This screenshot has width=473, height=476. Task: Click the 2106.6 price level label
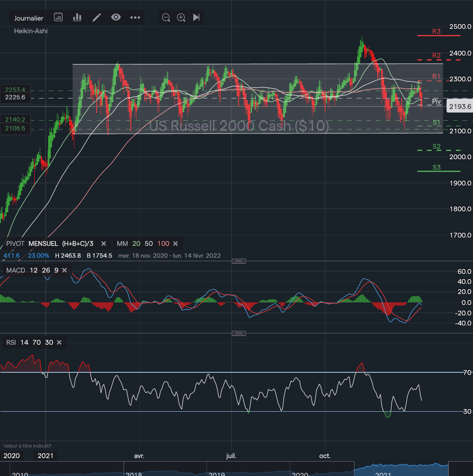(x=15, y=129)
